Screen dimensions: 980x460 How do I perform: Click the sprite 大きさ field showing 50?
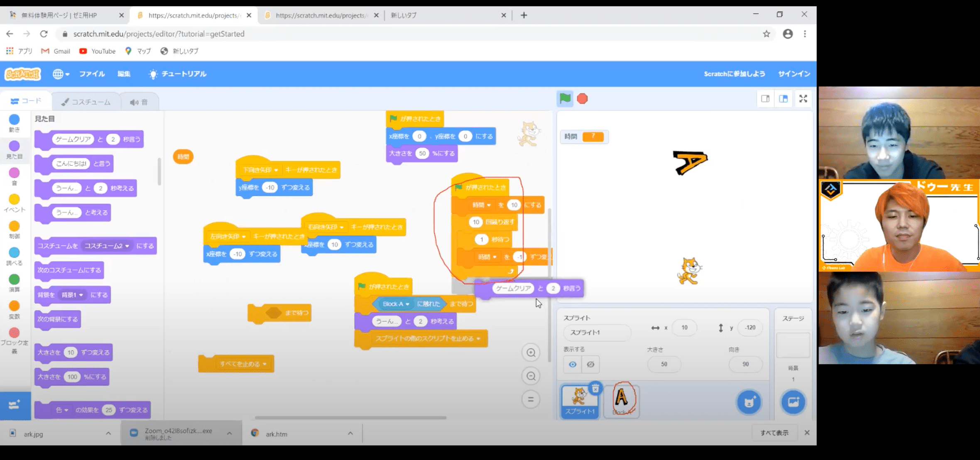[664, 364]
